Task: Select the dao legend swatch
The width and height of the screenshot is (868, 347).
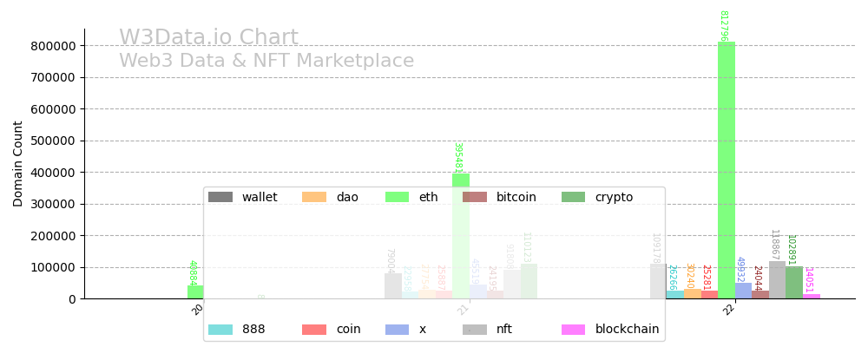Action: (x=314, y=197)
